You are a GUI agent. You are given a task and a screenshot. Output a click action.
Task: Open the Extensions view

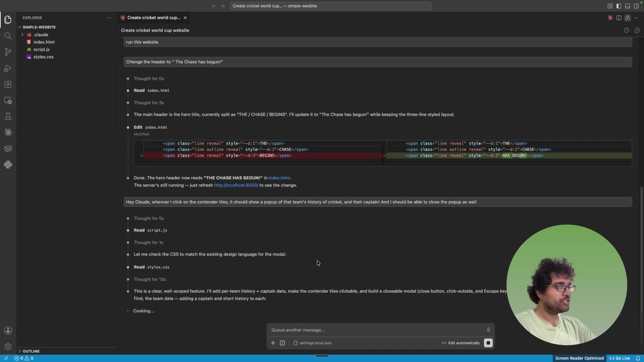point(8,84)
